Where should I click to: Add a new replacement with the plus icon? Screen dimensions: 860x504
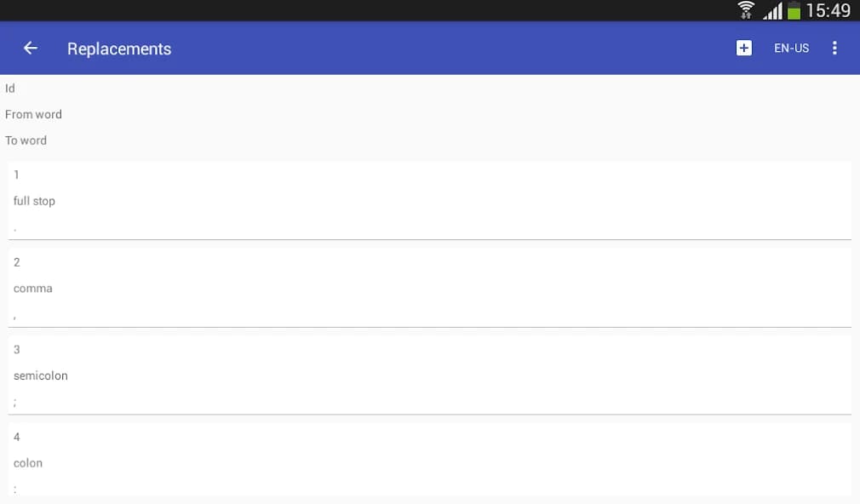743,48
